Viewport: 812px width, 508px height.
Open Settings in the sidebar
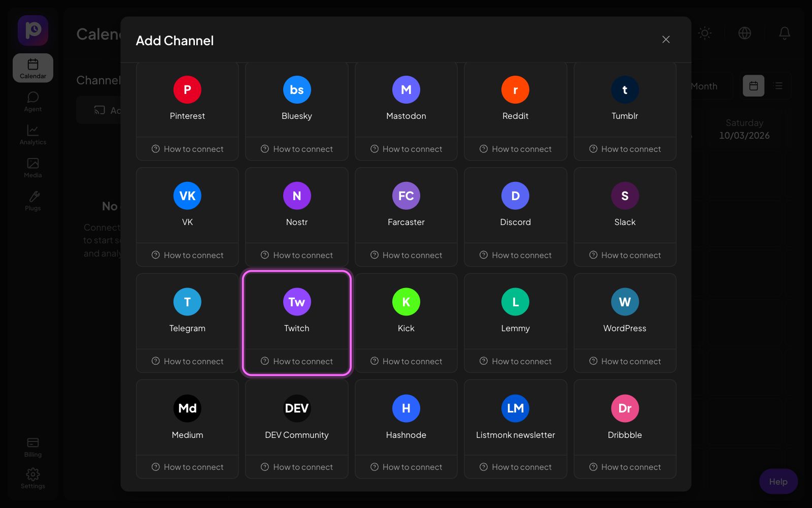tap(33, 479)
